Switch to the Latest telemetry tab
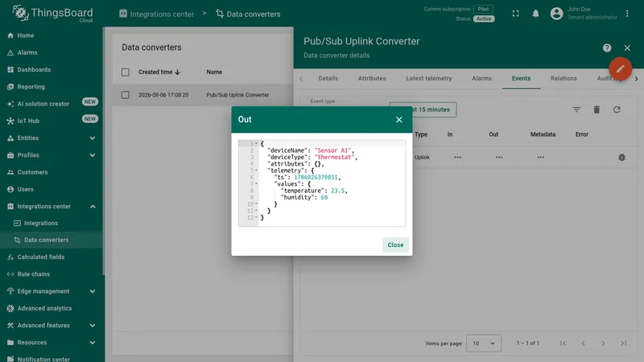Image resolution: width=644 pixels, height=362 pixels. (x=429, y=78)
